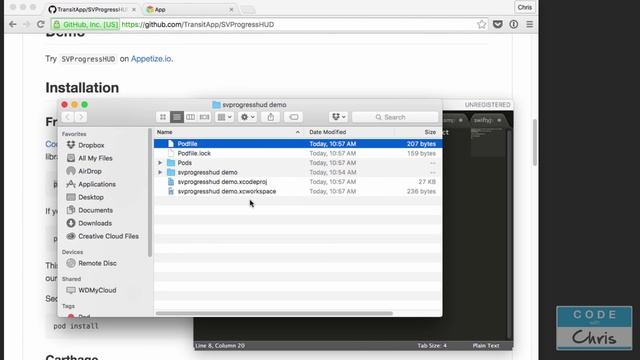Switch to TransitApp/SVProgressHUD browser tab
This screenshot has width=640, height=360.
91,9
